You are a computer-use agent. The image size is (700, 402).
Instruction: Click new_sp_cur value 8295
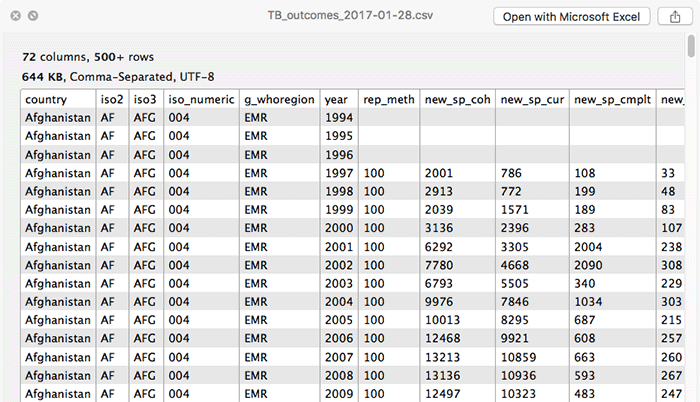point(515,320)
